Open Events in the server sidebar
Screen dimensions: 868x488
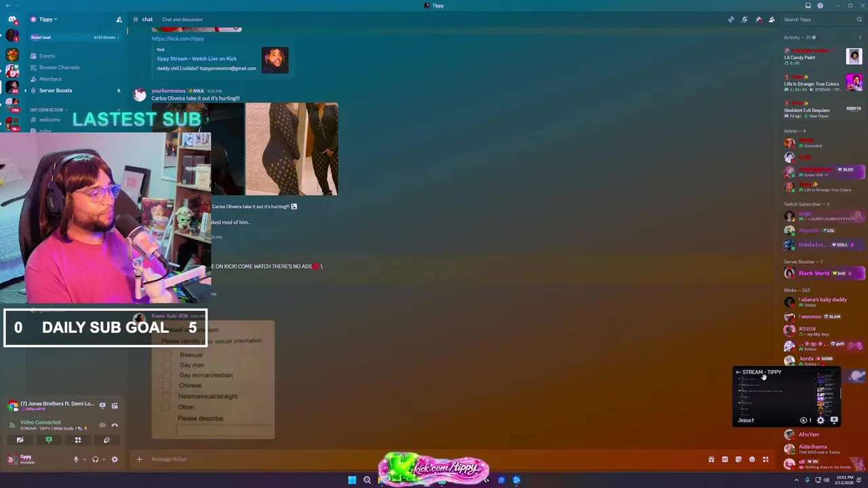[x=47, y=56]
